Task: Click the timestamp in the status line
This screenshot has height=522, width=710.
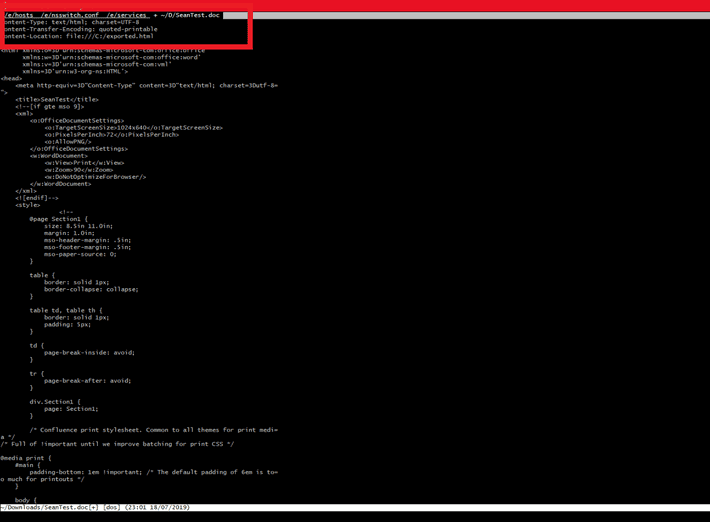Action: 158,507
